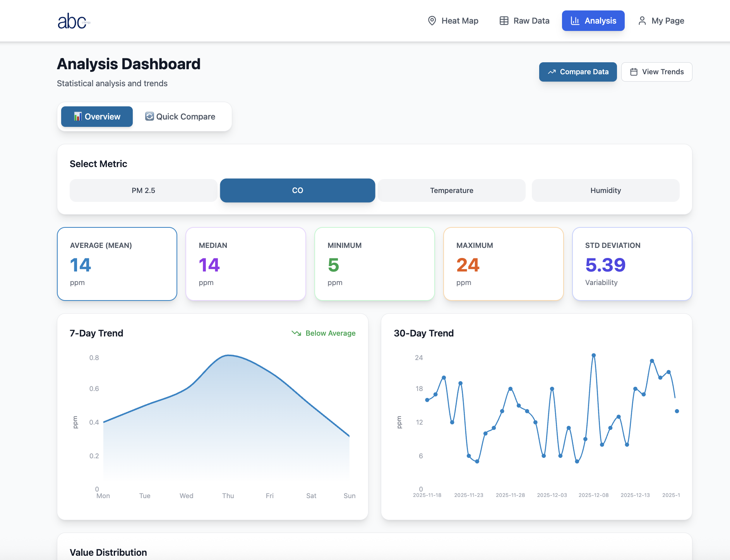Click the Raw Data table icon
This screenshot has width=730, height=560.
coord(504,21)
